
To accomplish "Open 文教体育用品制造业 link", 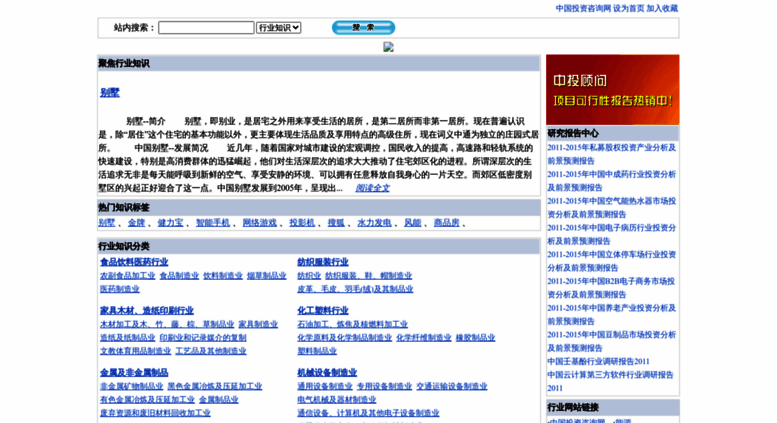I will 135,351.
